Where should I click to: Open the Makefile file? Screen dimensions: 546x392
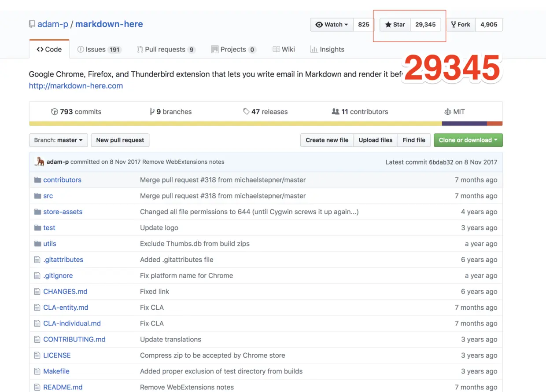56,371
